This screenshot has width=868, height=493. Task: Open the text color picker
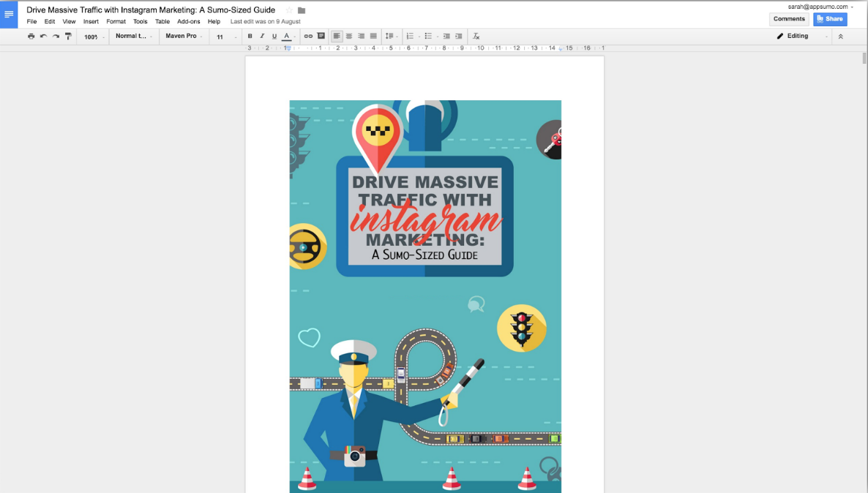point(288,37)
